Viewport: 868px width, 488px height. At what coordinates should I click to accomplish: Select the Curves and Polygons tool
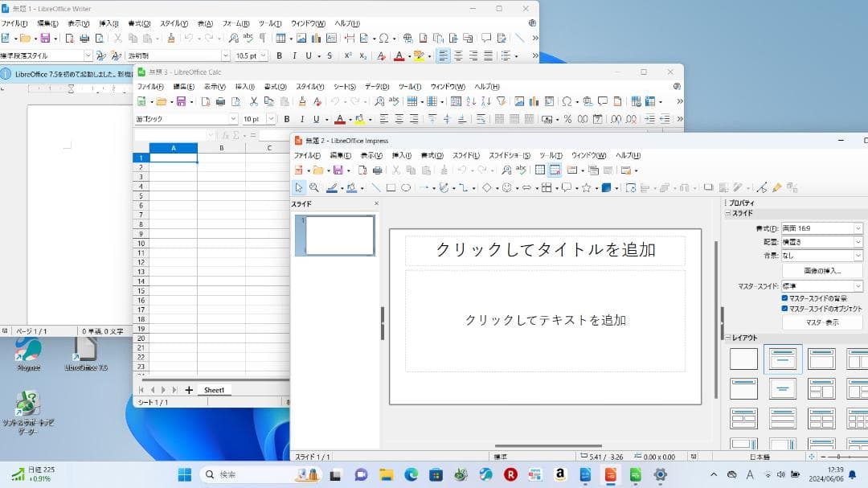click(x=444, y=187)
